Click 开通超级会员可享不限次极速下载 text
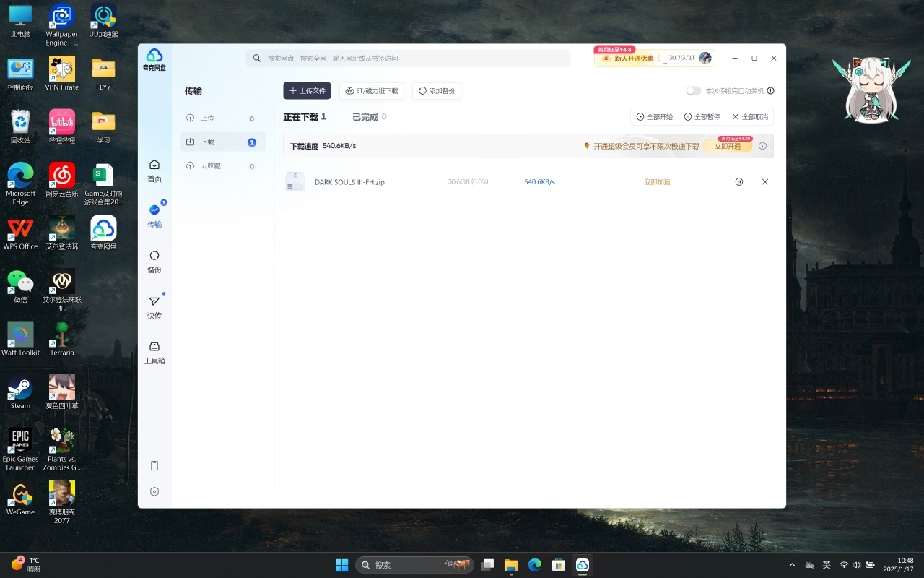Viewport: 924px width, 578px height. 646,146
